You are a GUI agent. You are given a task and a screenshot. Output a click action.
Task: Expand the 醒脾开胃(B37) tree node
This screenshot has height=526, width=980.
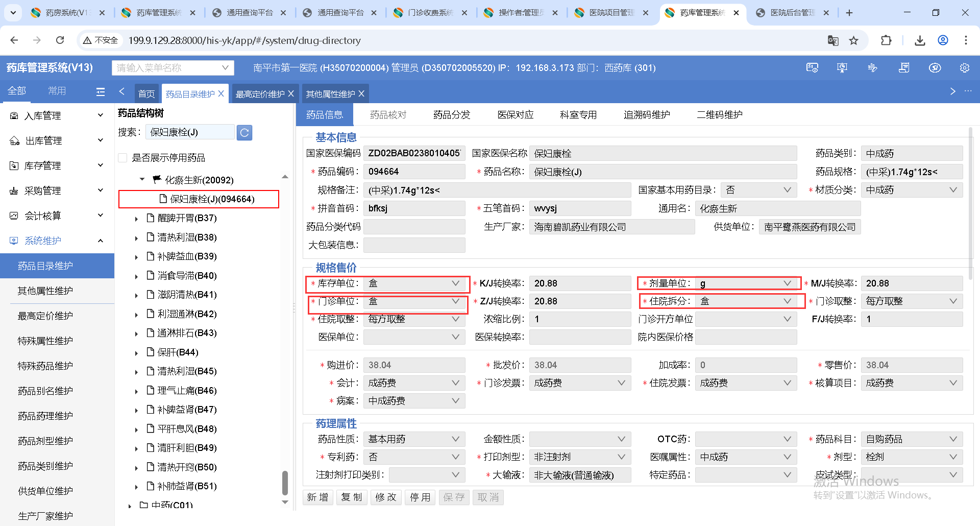point(136,219)
